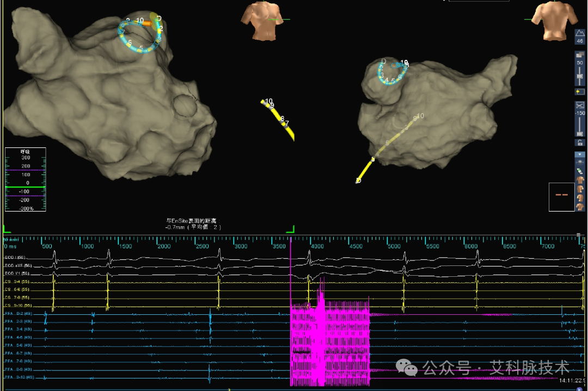The image size is (588, 391).
Task: Click the distal D tip of yellow CS catheter
Action: [x=358, y=181]
